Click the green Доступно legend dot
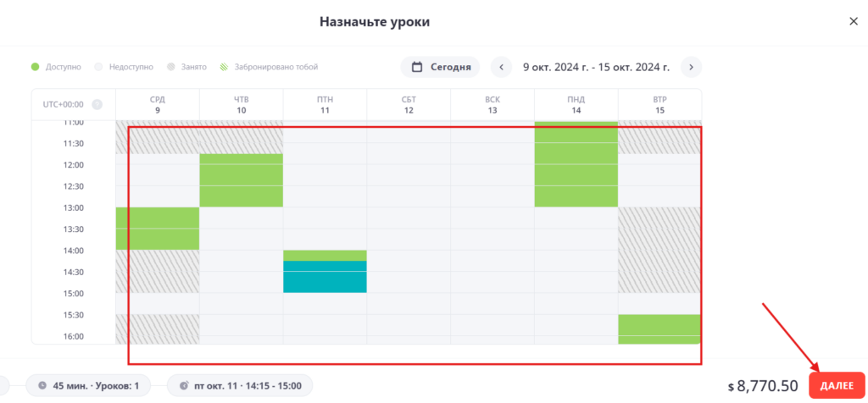The height and width of the screenshot is (403, 868). (x=35, y=67)
